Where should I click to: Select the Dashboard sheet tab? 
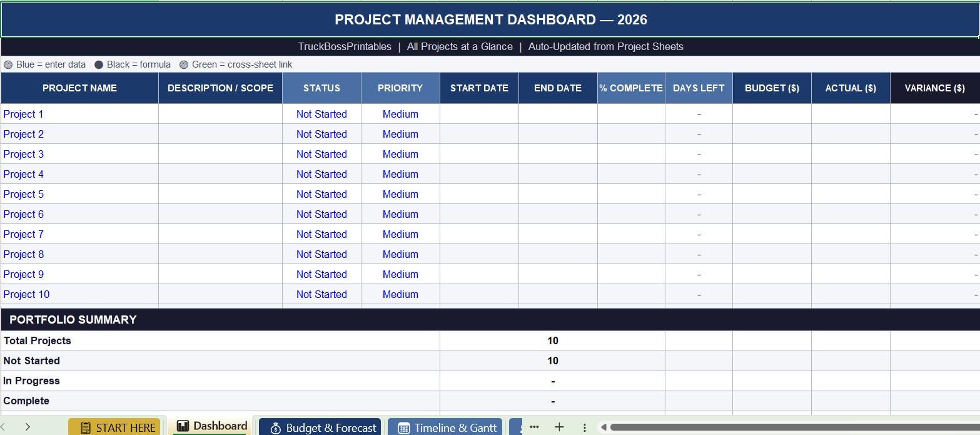coord(211,426)
